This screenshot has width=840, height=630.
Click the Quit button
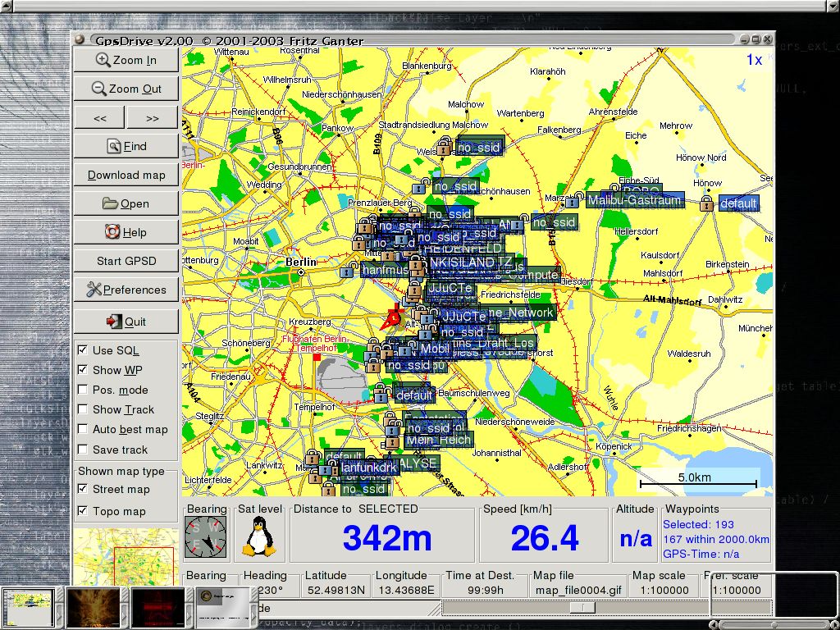point(126,322)
